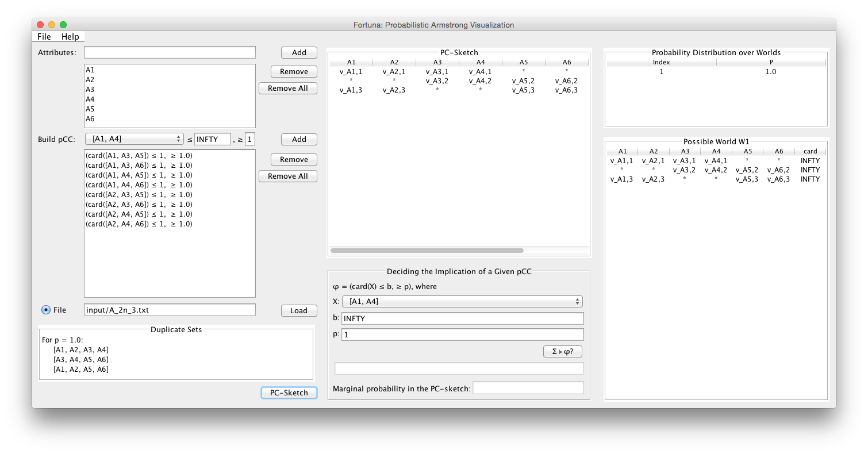Viewport: 868px width, 454px height.
Task: Click the Build pCC probability field
Action: tap(250, 139)
